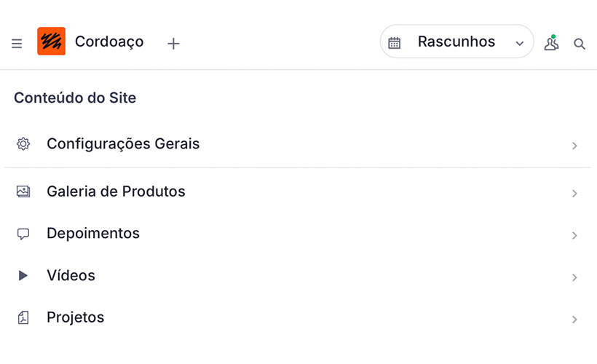The width and height of the screenshot is (597, 364).
Task: Click the orange Cordoaço logo
Action: (x=51, y=41)
